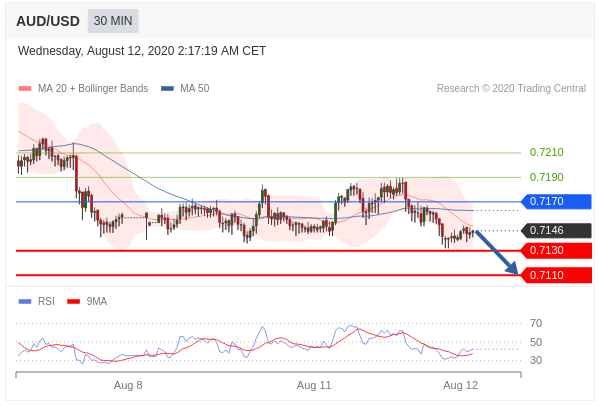Click the chart timestamp text
This screenshot has width=599, height=407.
142,51
